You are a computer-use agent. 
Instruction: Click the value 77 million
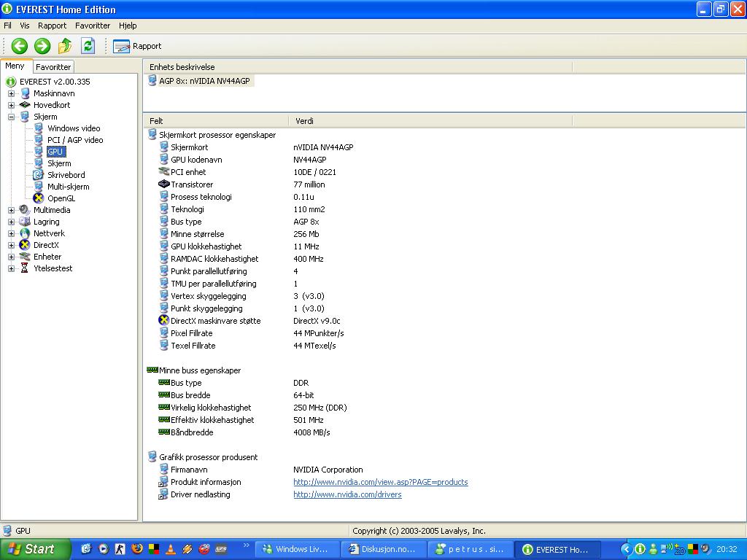[309, 184]
